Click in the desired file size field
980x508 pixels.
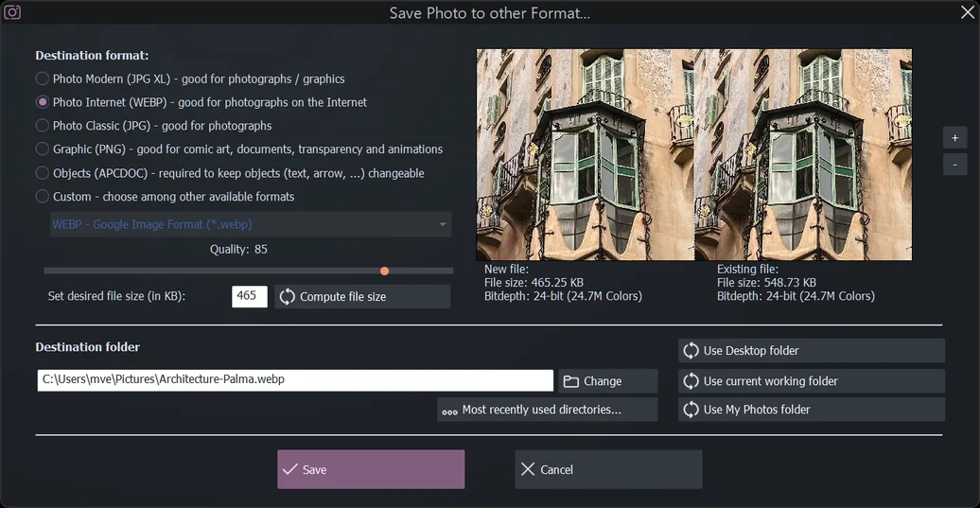pos(250,296)
